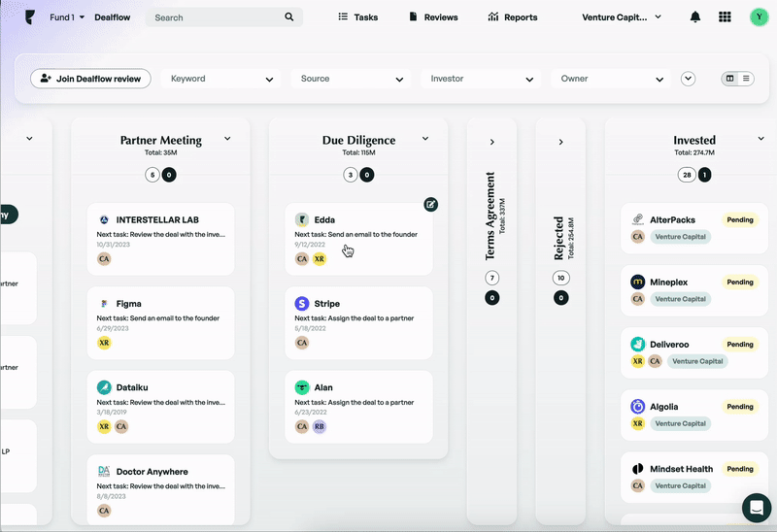Click the notification bell icon

[x=695, y=17]
